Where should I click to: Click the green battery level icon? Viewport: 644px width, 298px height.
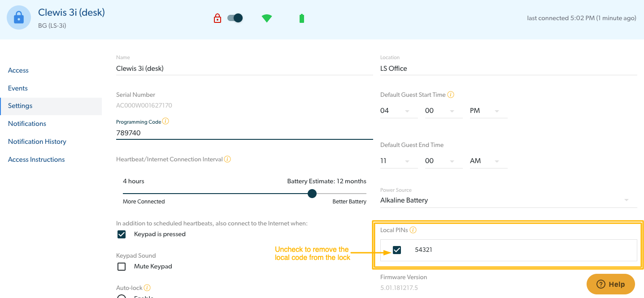[302, 18]
